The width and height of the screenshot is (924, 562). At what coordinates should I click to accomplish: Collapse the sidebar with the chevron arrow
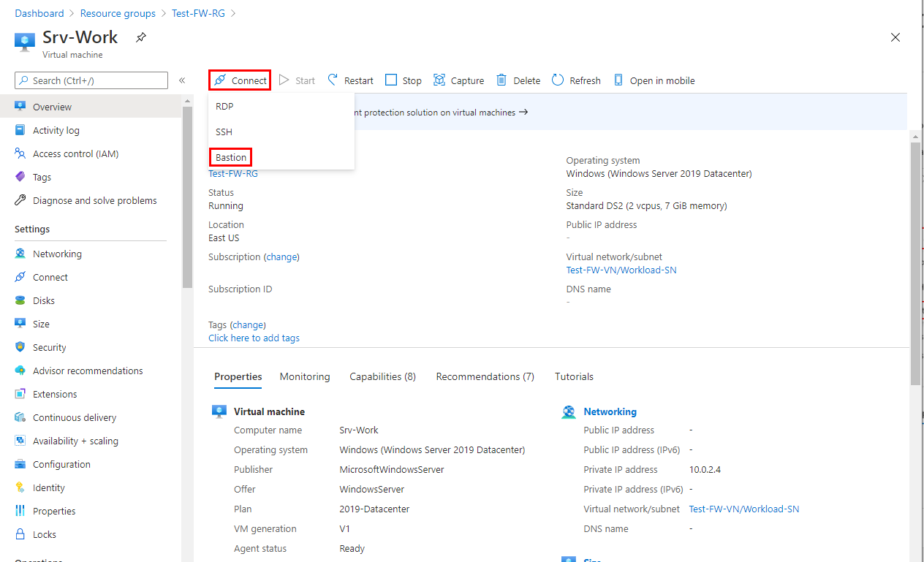click(x=181, y=80)
